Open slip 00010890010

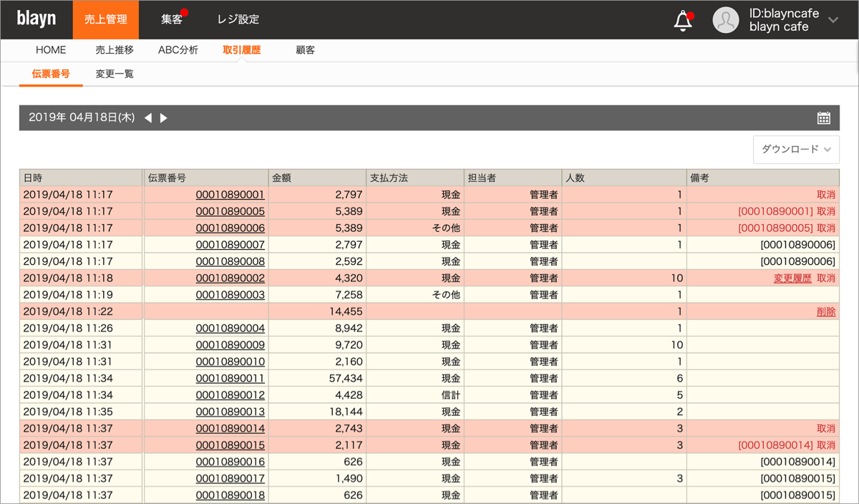click(x=230, y=362)
